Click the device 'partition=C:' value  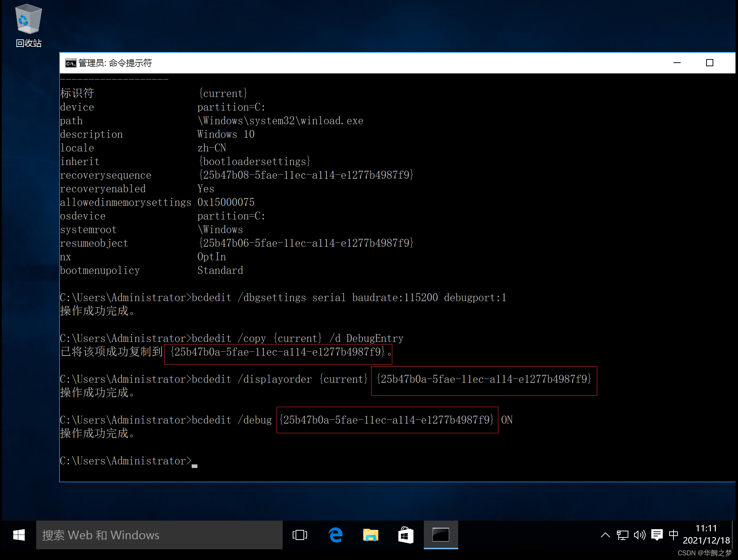point(231,107)
